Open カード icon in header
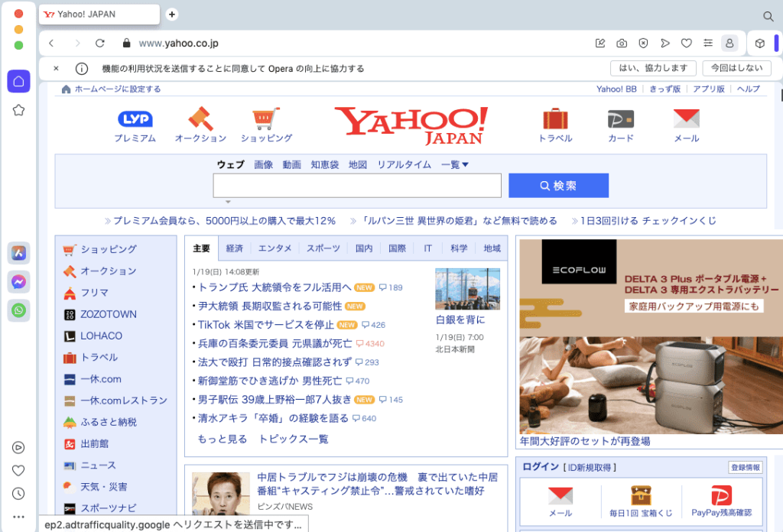783x532 pixels. click(x=621, y=126)
